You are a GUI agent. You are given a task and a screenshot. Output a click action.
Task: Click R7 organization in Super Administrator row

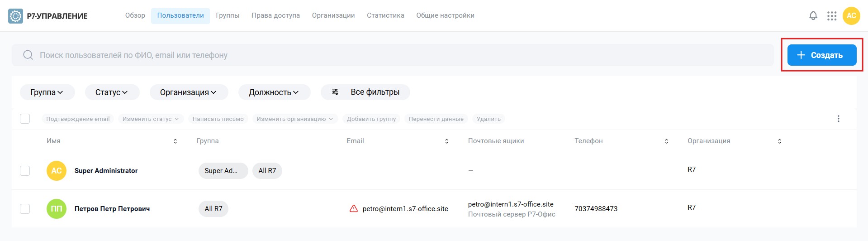[x=692, y=169]
